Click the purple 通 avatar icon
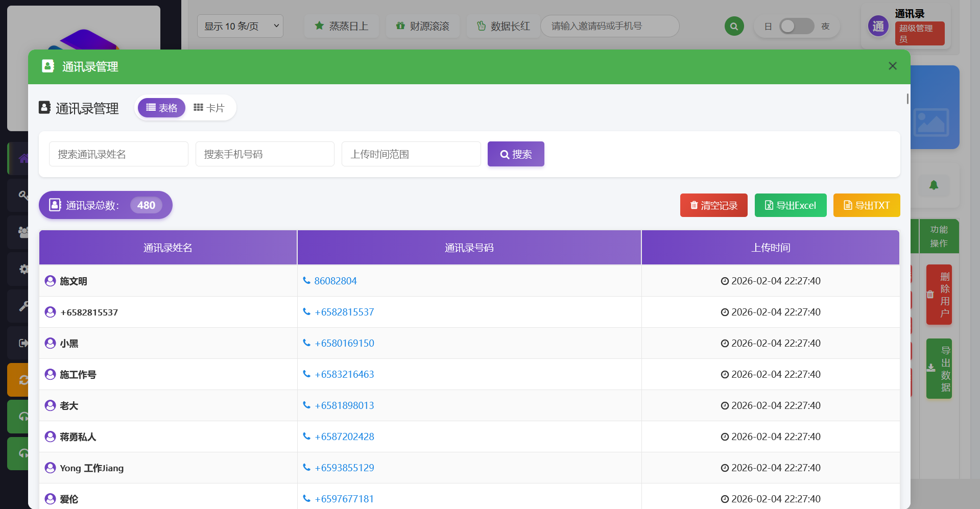The width and height of the screenshot is (980, 509). tap(878, 26)
